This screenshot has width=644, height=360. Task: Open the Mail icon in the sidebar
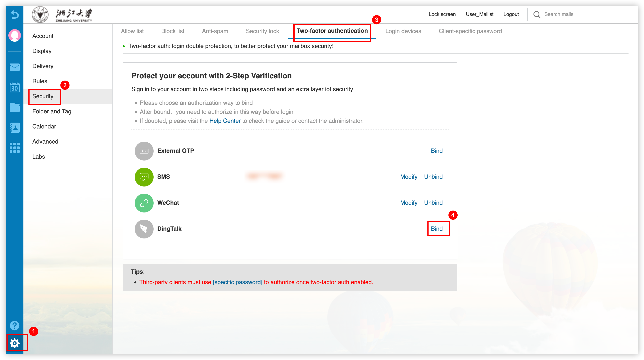click(14, 67)
